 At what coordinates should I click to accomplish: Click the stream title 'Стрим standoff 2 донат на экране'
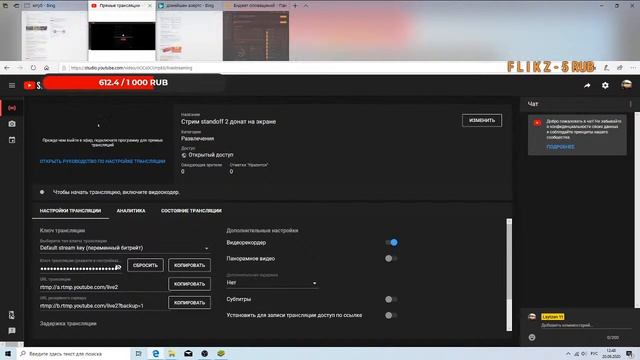(229, 122)
